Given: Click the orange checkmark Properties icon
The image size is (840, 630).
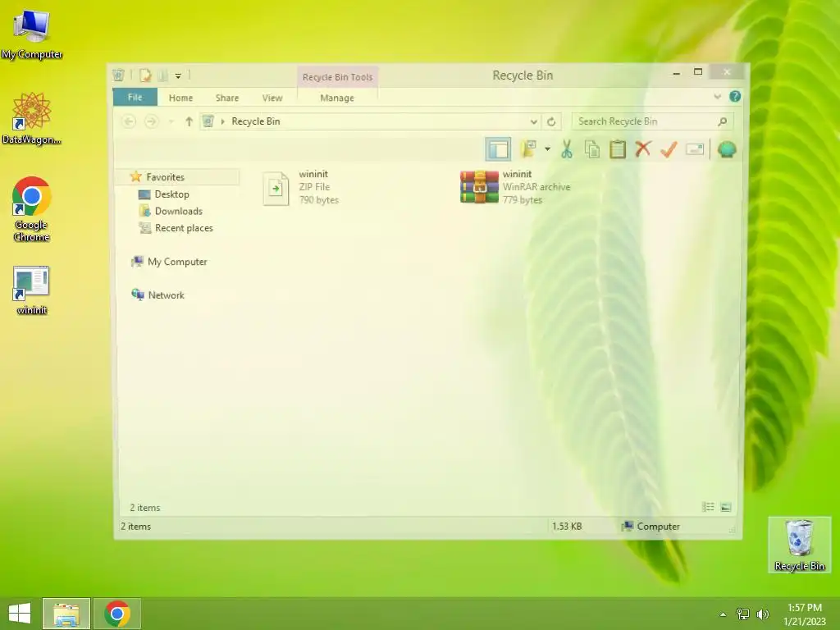Looking at the screenshot, I should (669, 149).
